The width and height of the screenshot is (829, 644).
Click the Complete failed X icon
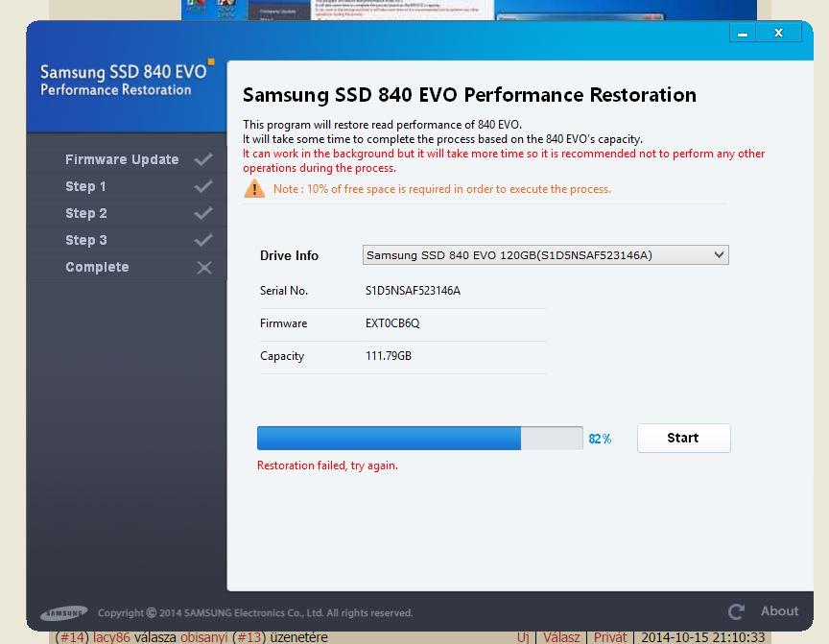[x=204, y=268]
